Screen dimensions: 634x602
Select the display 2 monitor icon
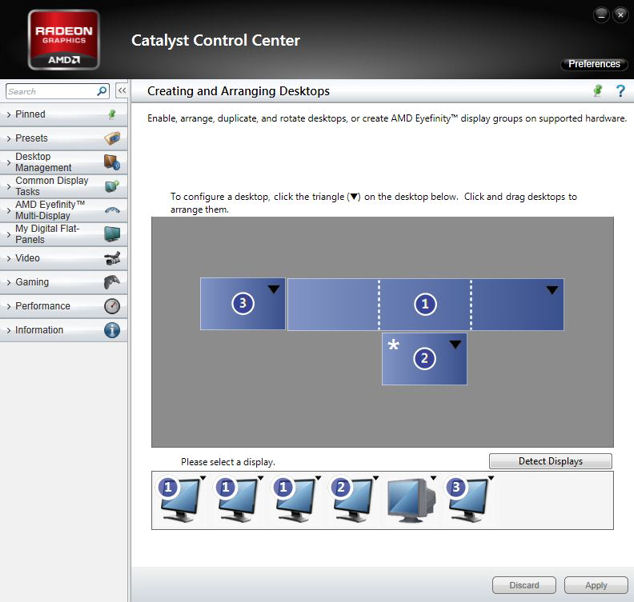[x=352, y=500]
